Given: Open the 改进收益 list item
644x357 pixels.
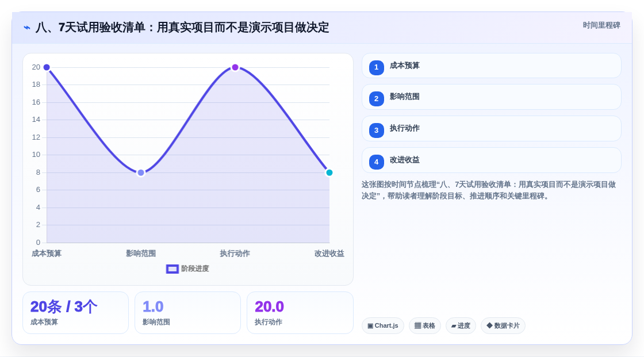Looking at the screenshot, I should click(491, 160).
